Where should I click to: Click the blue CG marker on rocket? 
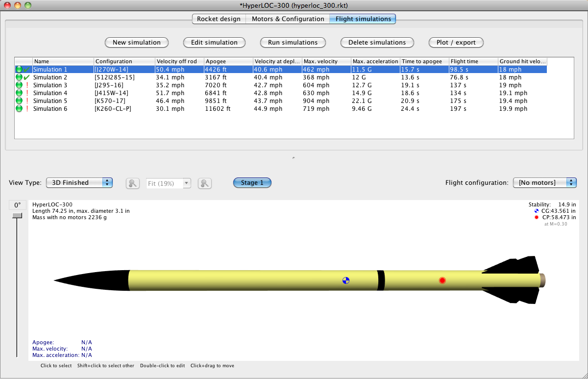tap(346, 280)
